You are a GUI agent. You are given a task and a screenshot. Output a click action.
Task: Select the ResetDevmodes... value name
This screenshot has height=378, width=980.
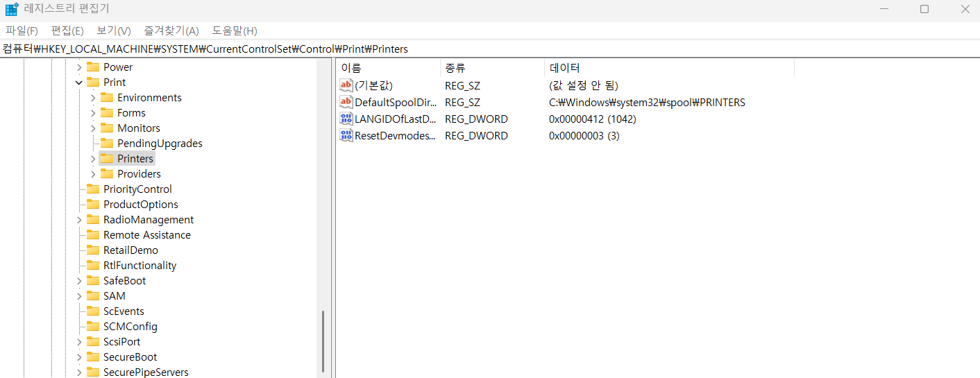[396, 135]
